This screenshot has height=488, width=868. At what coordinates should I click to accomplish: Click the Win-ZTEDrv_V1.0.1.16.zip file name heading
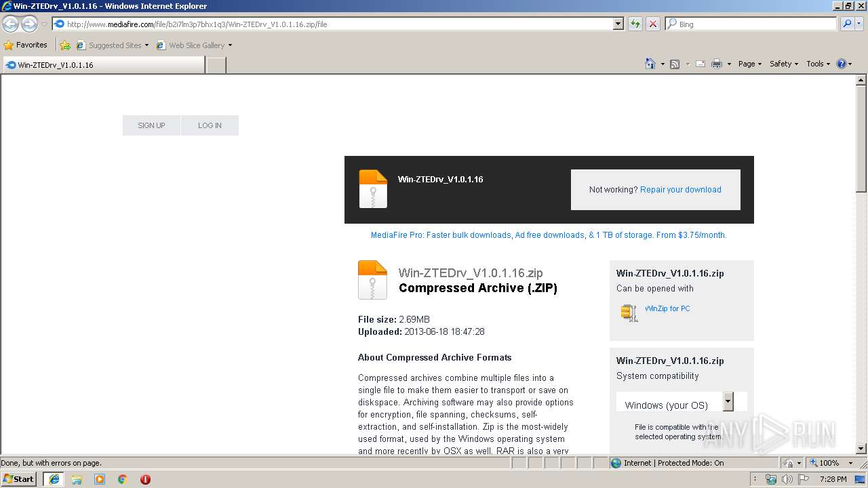471,273
